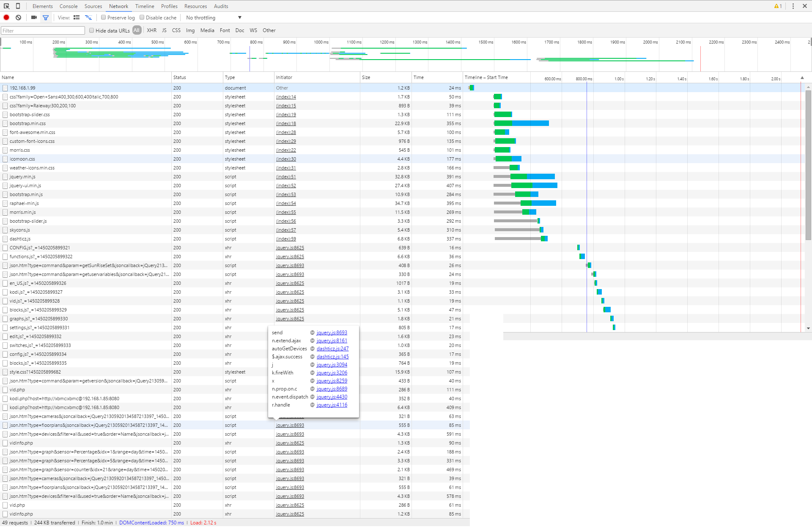Select the All filter type
The width and height of the screenshot is (812, 527).
click(137, 30)
